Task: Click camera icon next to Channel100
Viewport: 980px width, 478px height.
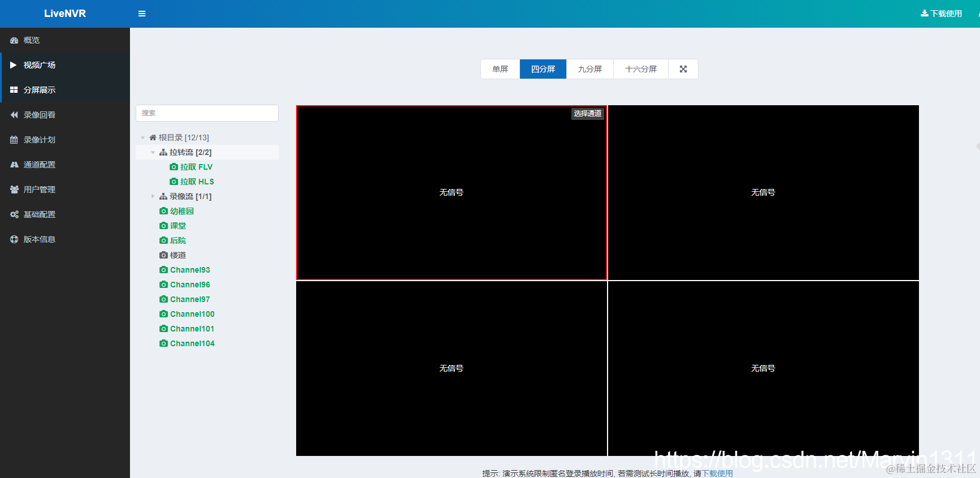Action: 163,314
